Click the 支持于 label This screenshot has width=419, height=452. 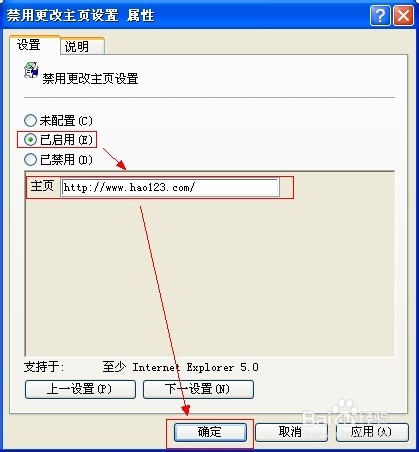(x=44, y=367)
